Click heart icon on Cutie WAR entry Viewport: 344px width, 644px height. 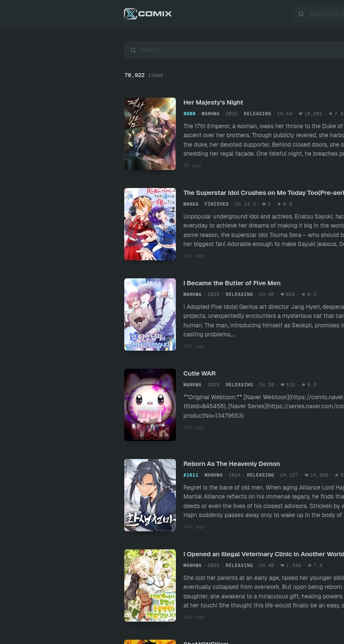coord(283,385)
